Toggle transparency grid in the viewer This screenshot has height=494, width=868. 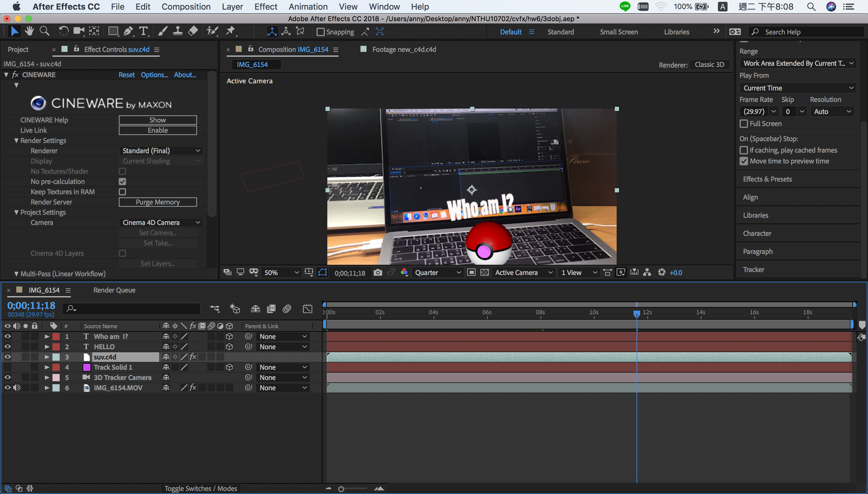pyautogui.click(x=485, y=272)
